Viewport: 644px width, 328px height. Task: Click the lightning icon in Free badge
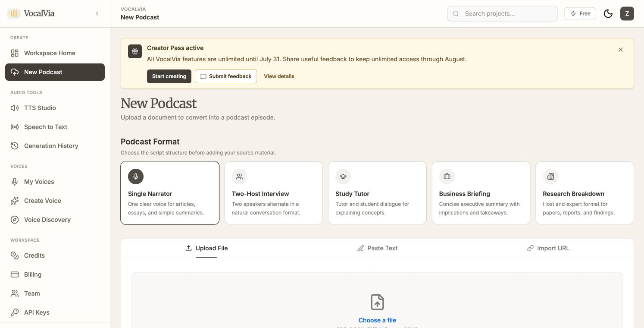(x=573, y=14)
